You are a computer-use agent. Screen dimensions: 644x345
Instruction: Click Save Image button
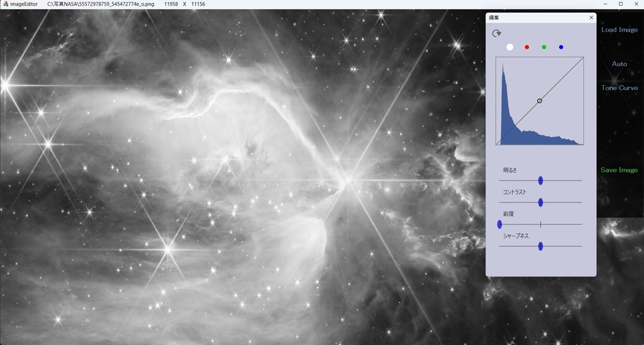tap(619, 170)
